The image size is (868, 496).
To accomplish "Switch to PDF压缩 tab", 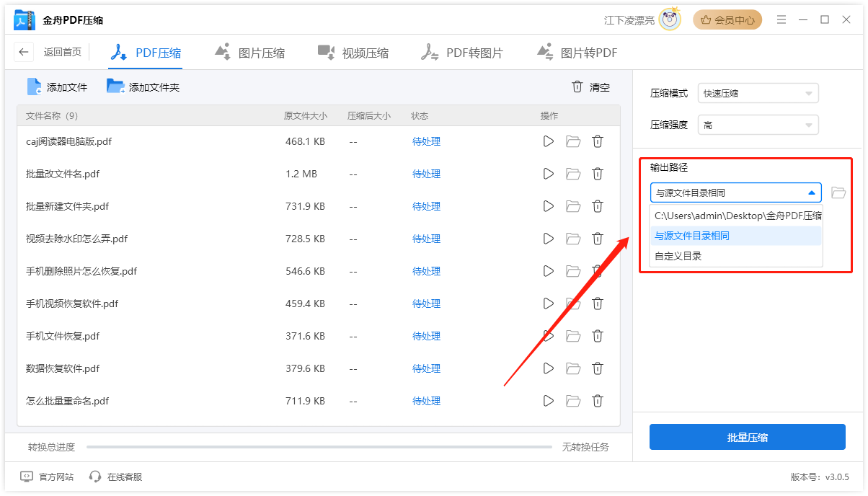I will tap(144, 53).
